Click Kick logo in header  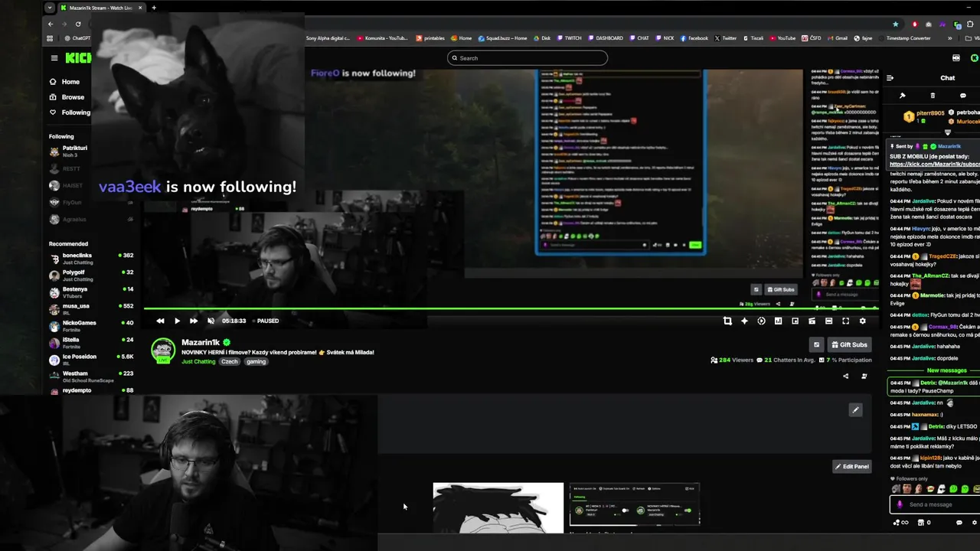pos(77,58)
